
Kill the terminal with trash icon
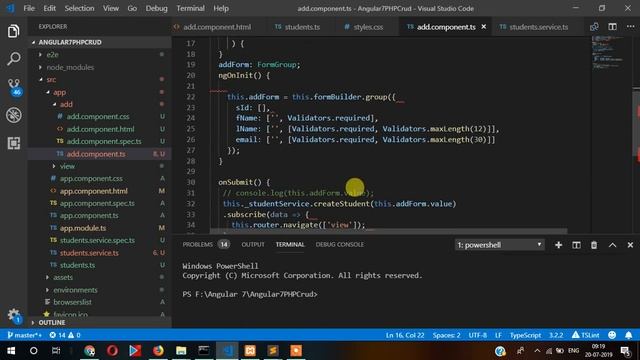coord(594,245)
